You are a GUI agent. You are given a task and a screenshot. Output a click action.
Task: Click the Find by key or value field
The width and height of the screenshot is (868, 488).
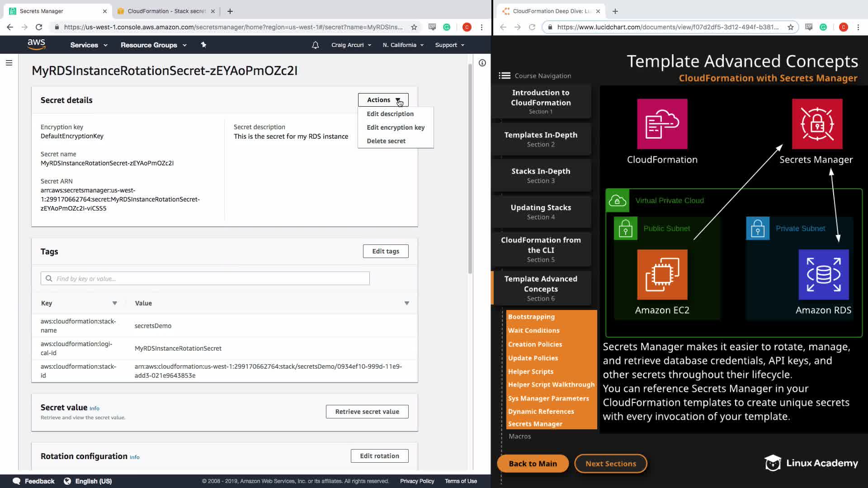(205, 278)
